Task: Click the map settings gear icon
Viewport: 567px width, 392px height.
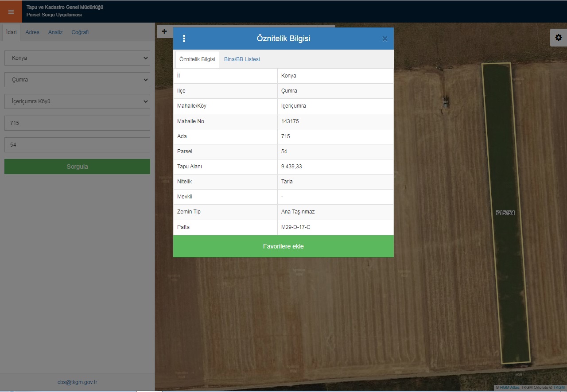Action: (x=558, y=38)
